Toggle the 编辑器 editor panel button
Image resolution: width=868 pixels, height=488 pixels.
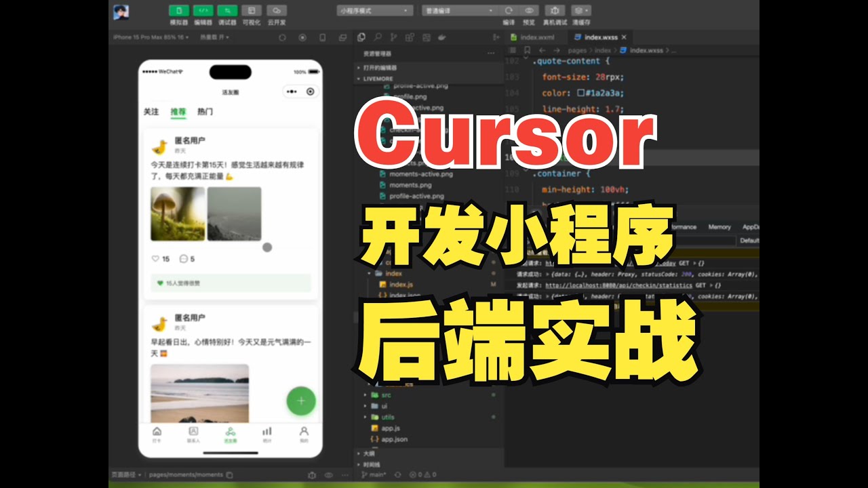203,11
